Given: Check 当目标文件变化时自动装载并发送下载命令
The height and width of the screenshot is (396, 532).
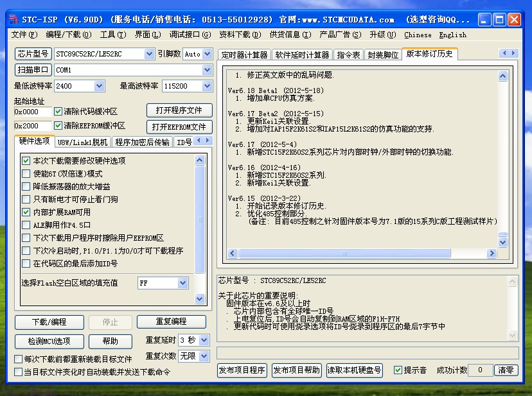Looking at the screenshot, I should pyautogui.click(x=19, y=372).
